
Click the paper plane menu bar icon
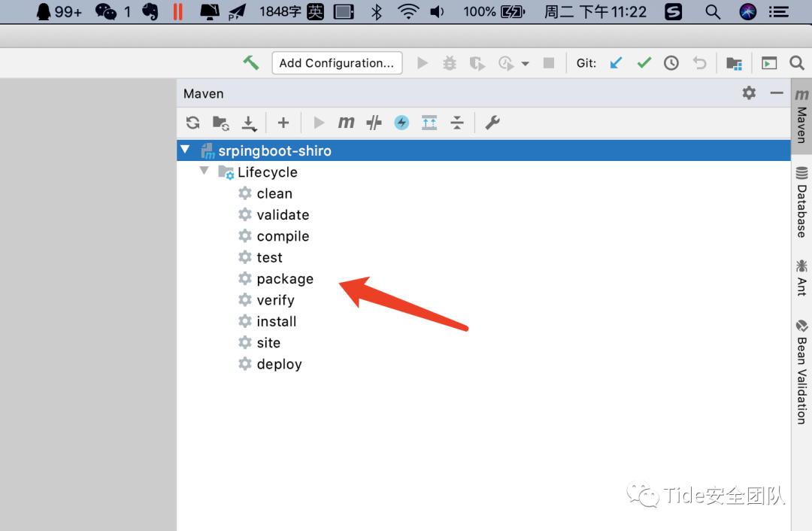point(237,11)
